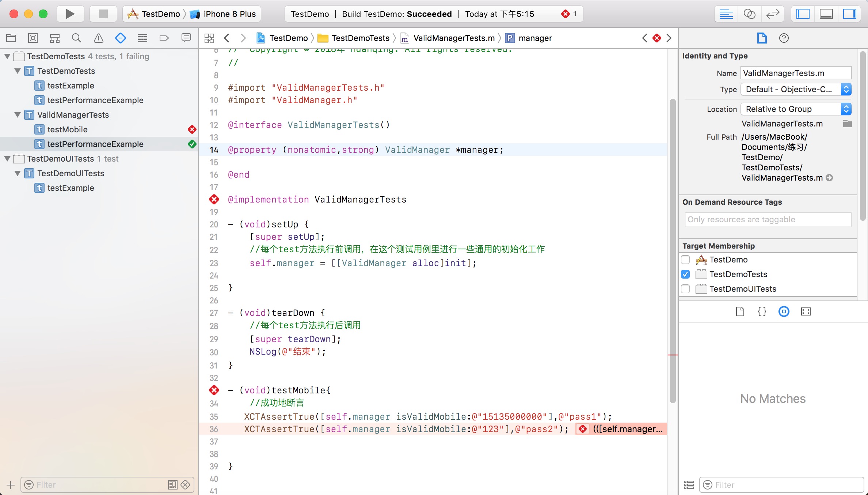Run the TestDemo build with play button
This screenshot has width=868, height=495.
[70, 14]
